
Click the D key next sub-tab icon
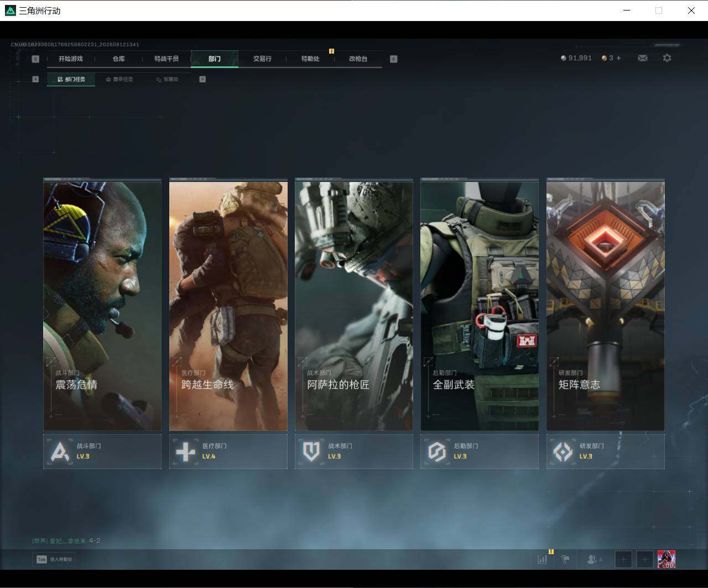202,79
